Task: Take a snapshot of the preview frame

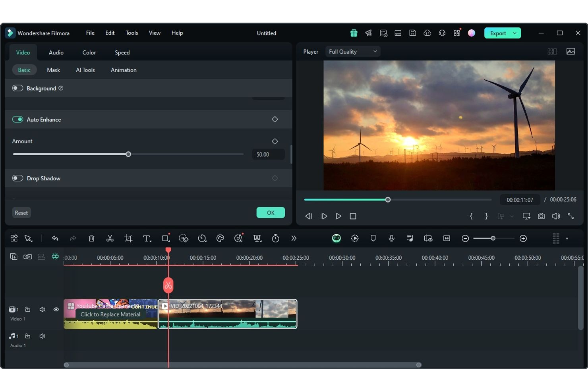Action: point(541,216)
